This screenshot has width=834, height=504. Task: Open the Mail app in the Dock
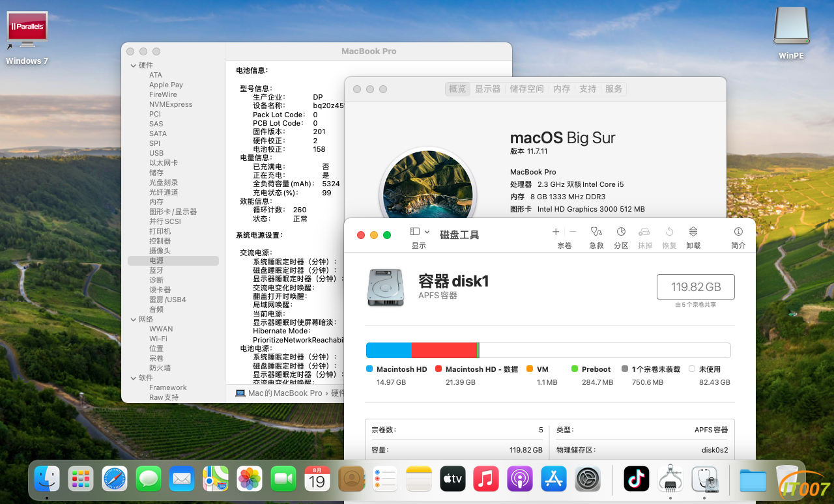(182, 479)
